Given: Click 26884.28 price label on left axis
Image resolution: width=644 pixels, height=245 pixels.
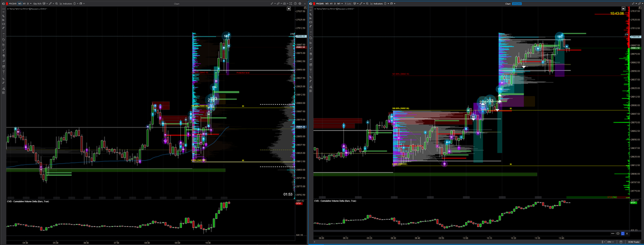Looking at the screenshot, I should tap(300, 127).
